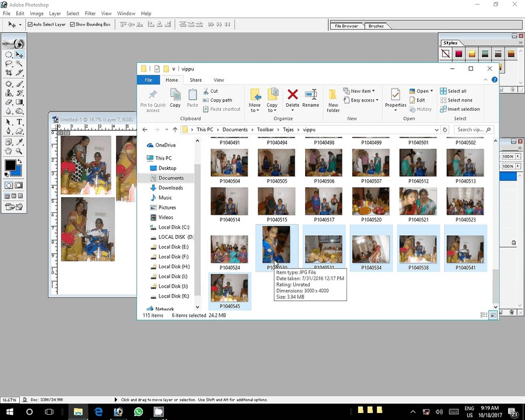This screenshot has height=420, width=525.
Task: Click the Rename icon in Organize group
Action: coord(311,94)
